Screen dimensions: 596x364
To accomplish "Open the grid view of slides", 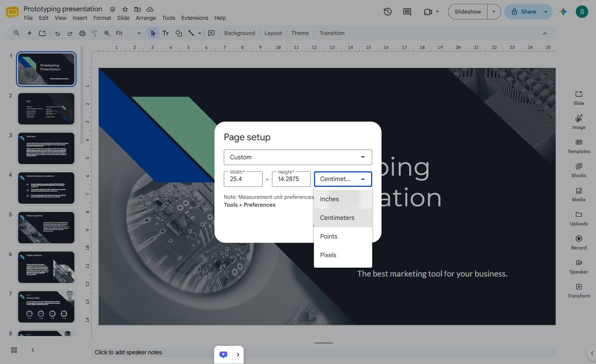I will [x=14, y=350].
